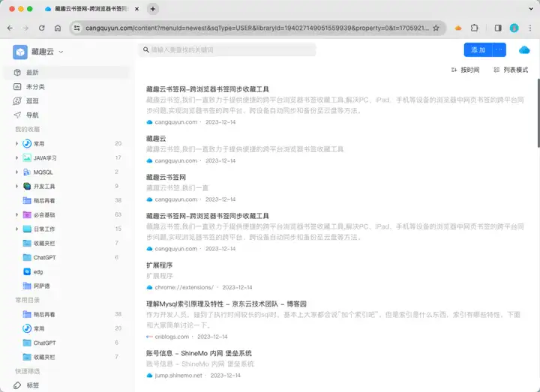Screen dimensions: 540x392
Task: Open the browser home icon
Action: tap(58, 28)
